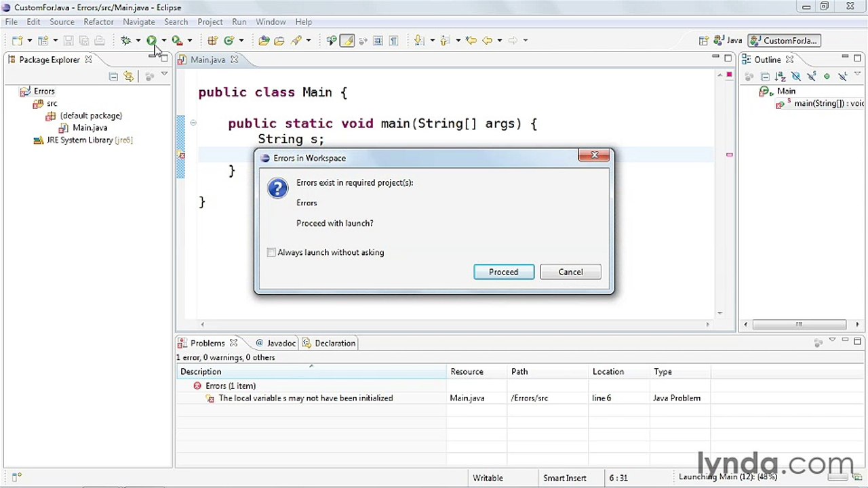Click editor horizontal scrollbar right arrow
This screenshot has height=488, width=868.
[707, 324]
